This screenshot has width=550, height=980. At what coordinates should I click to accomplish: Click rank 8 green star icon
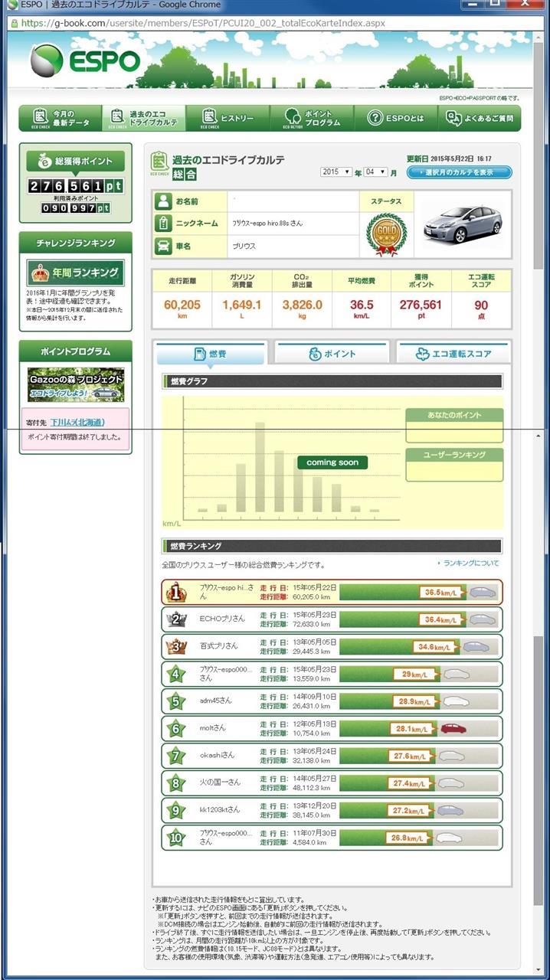177,783
